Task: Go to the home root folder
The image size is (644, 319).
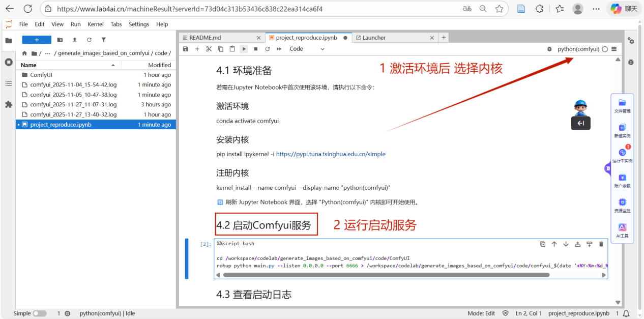Action: tap(24, 53)
